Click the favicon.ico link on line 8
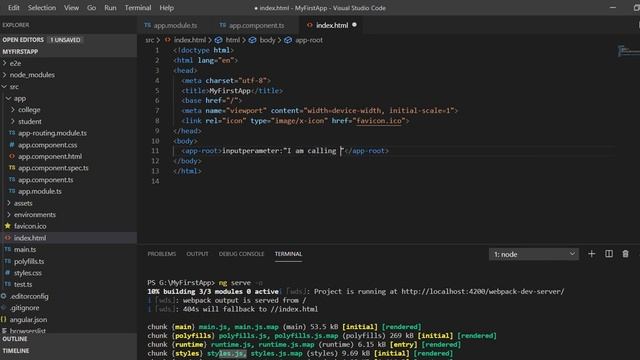The height and width of the screenshot is (360, 640). coord(379,121)
